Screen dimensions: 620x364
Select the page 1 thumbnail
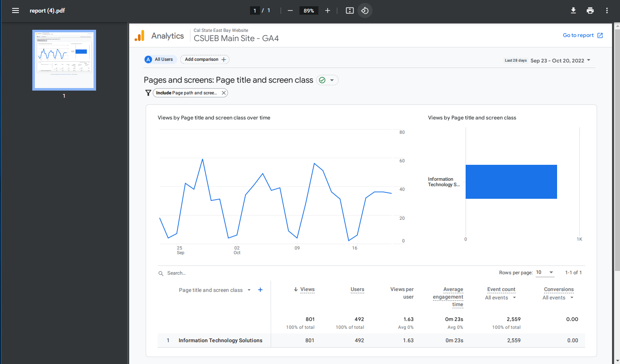[x=64, y=60]
